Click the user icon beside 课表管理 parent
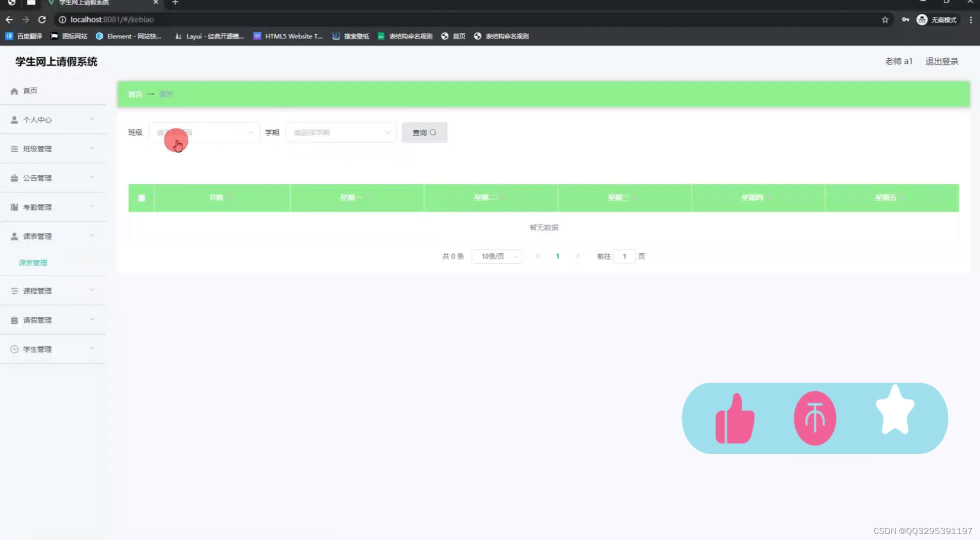The image size is (980, 540). click(14, 236)
